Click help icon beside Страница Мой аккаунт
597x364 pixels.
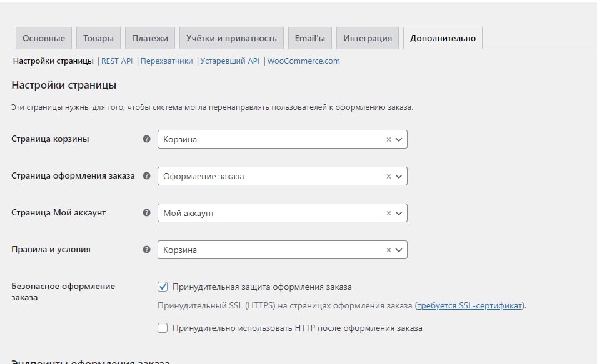146,213
